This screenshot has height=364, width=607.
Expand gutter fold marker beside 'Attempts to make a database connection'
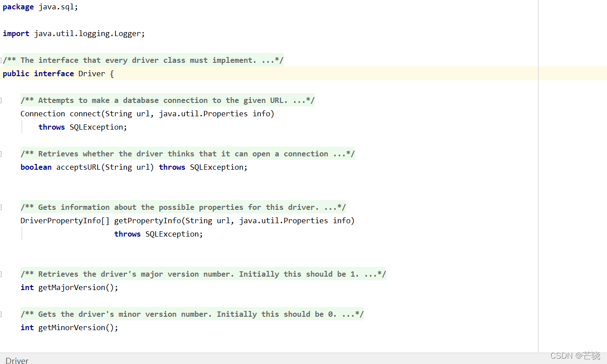click(1, 100)
